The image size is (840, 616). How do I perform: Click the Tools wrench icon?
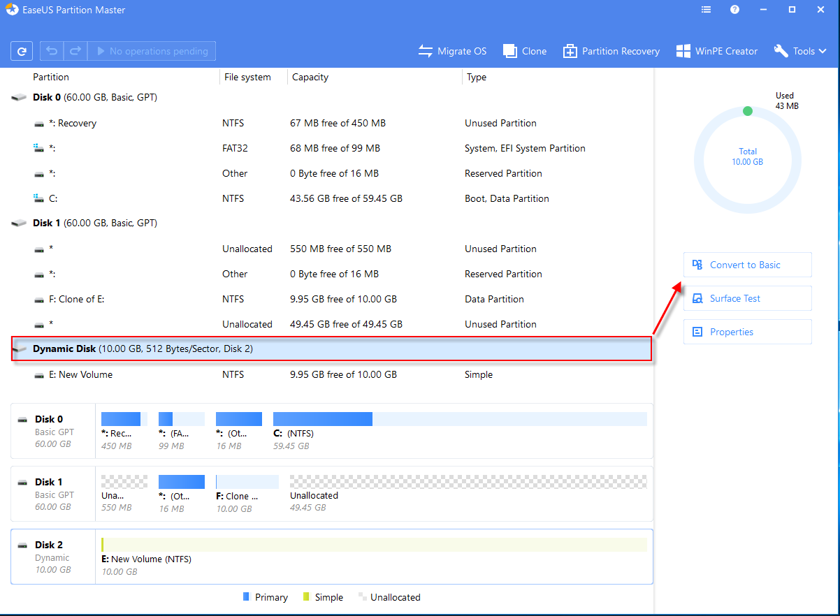point(781,51)
